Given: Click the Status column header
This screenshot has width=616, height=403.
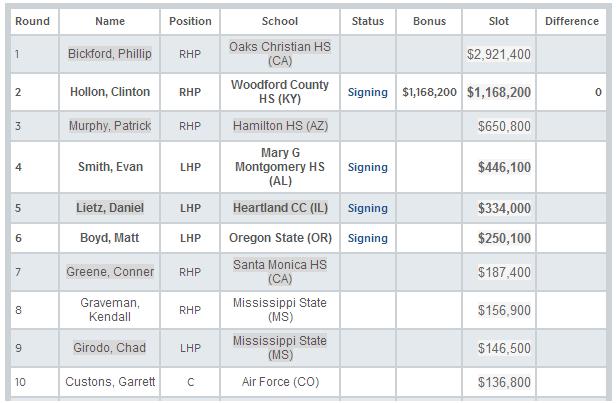Looking at the screenshot, I should [x=367, y=21].
